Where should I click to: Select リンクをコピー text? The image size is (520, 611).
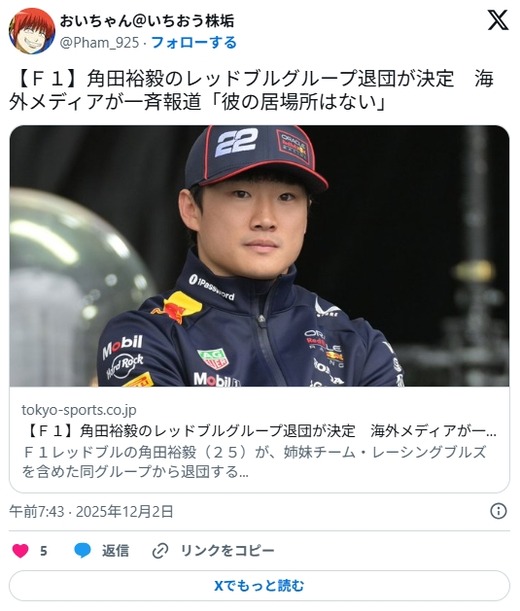(228, 551)
